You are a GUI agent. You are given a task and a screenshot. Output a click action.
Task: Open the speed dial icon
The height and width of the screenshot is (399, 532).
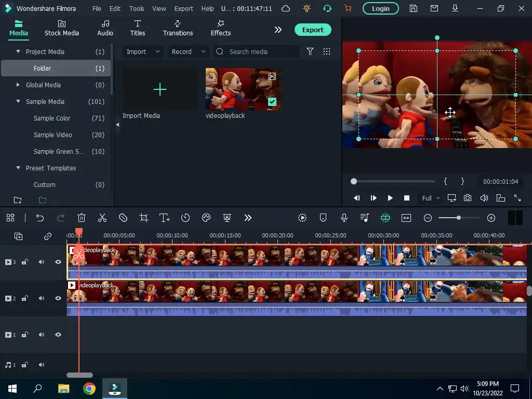(185, 218)
